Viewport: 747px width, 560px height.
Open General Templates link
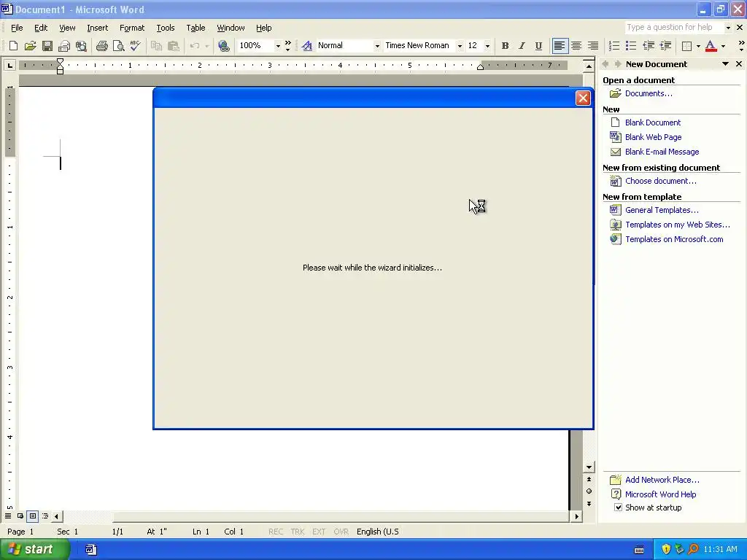point(662,210)
